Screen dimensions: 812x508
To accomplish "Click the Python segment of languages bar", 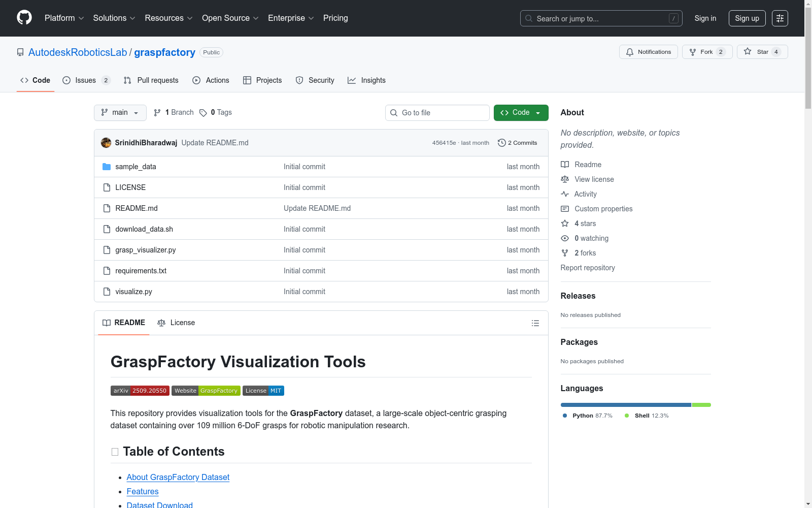I will (626, 405).
